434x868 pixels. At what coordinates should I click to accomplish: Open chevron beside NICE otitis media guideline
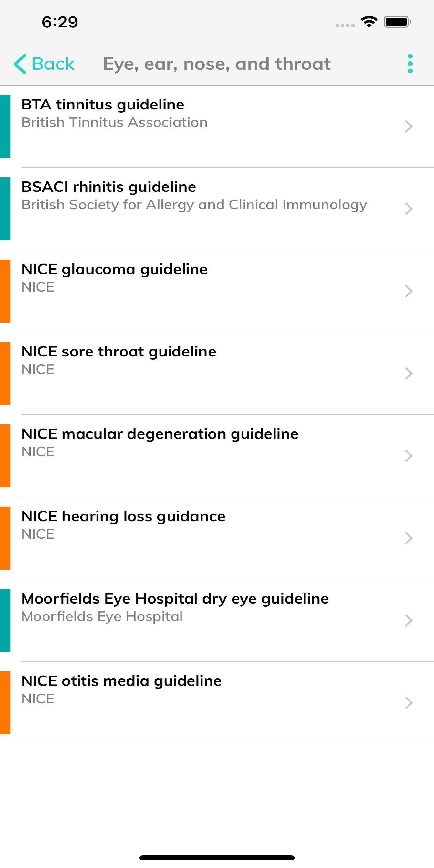(x=408, y=703)
